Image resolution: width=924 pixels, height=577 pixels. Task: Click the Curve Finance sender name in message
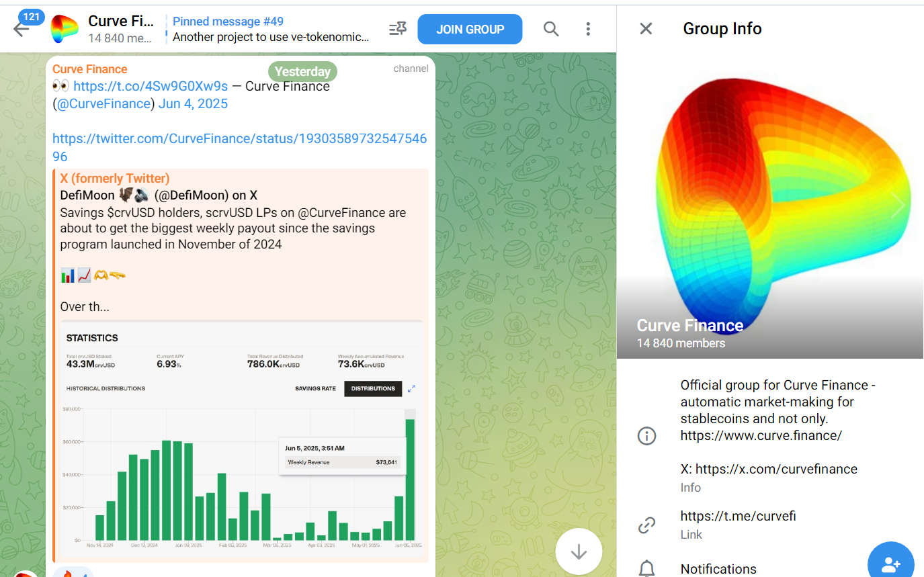tap(89, 69)
